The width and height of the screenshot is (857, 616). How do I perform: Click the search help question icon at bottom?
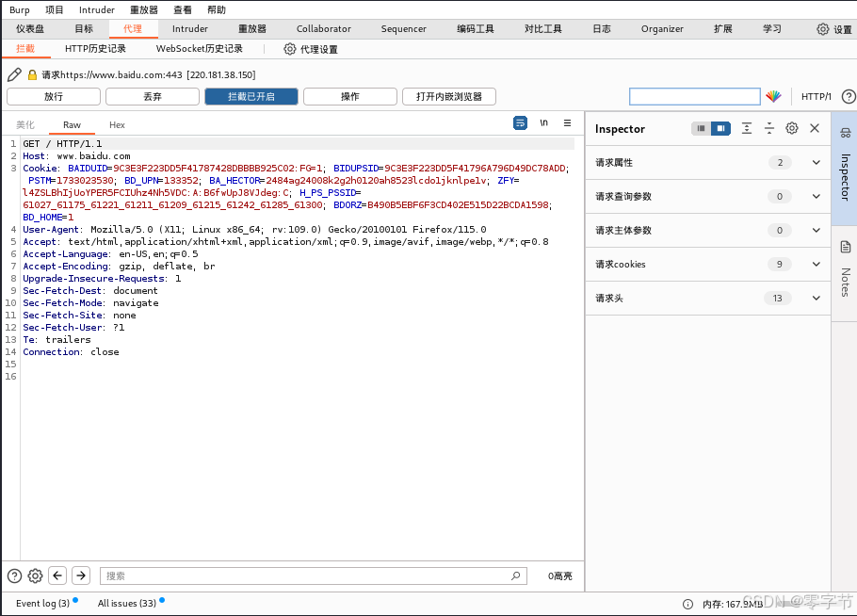pos(15,575)
